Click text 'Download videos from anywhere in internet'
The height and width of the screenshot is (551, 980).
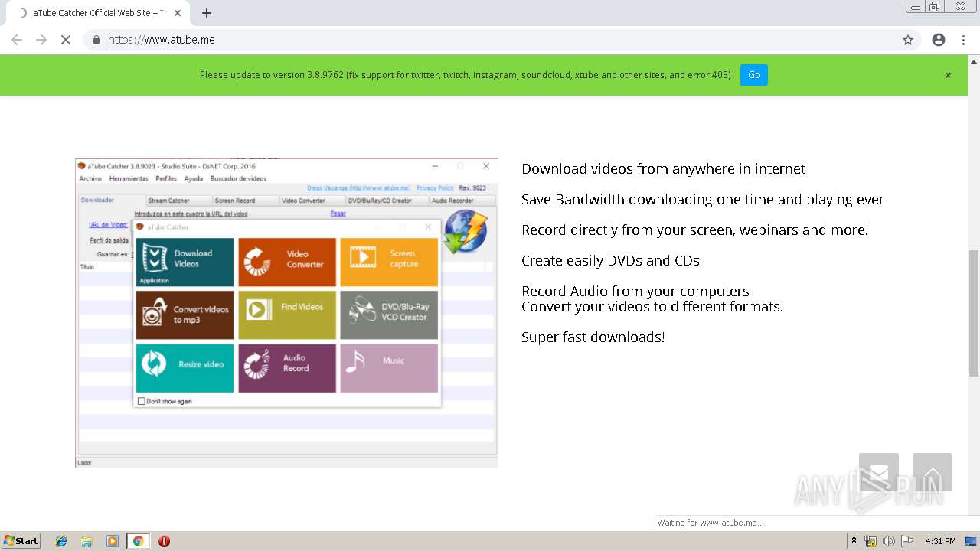coord(663,169)
